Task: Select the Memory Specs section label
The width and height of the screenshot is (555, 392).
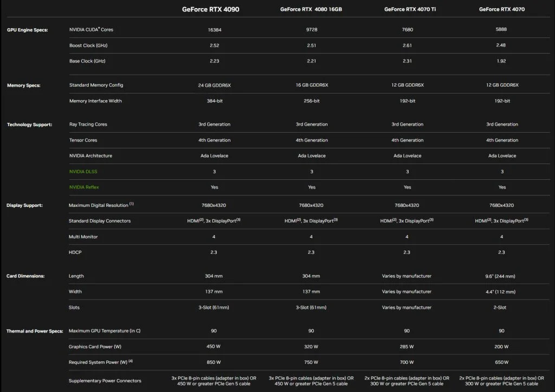Action: (24, 86)
